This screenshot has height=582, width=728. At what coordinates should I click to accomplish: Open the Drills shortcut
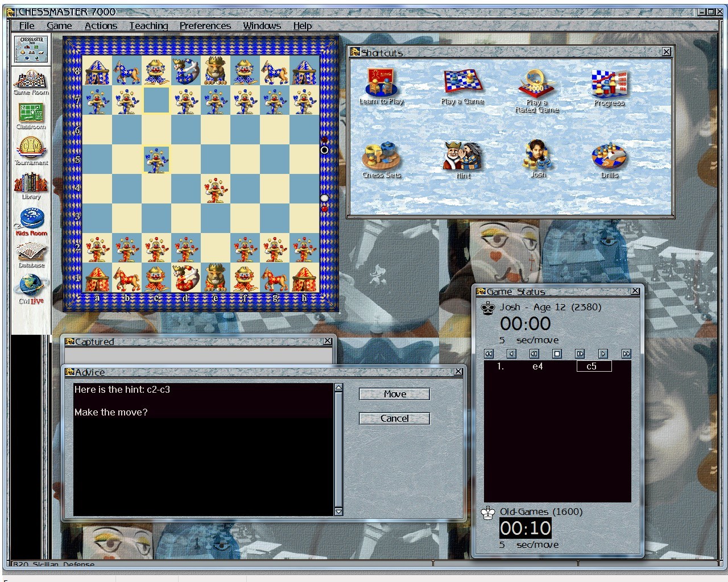point(609,160)
